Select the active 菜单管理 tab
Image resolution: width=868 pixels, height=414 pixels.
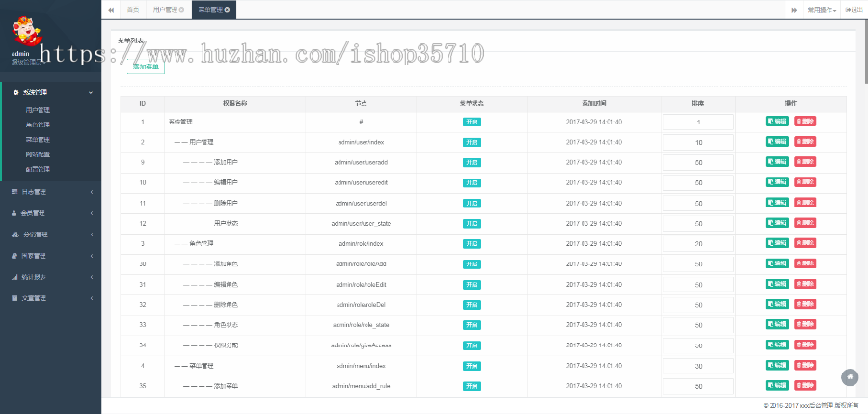(214, 10)
